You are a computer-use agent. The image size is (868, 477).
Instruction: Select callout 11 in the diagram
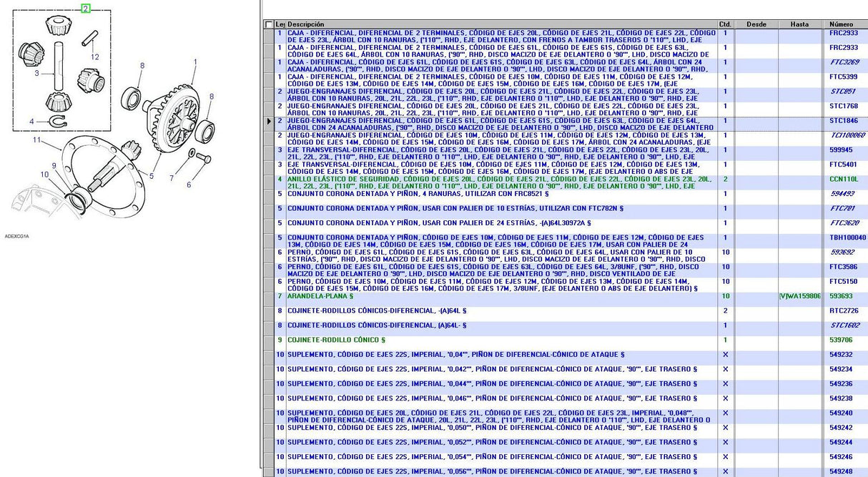coord(36,140)
